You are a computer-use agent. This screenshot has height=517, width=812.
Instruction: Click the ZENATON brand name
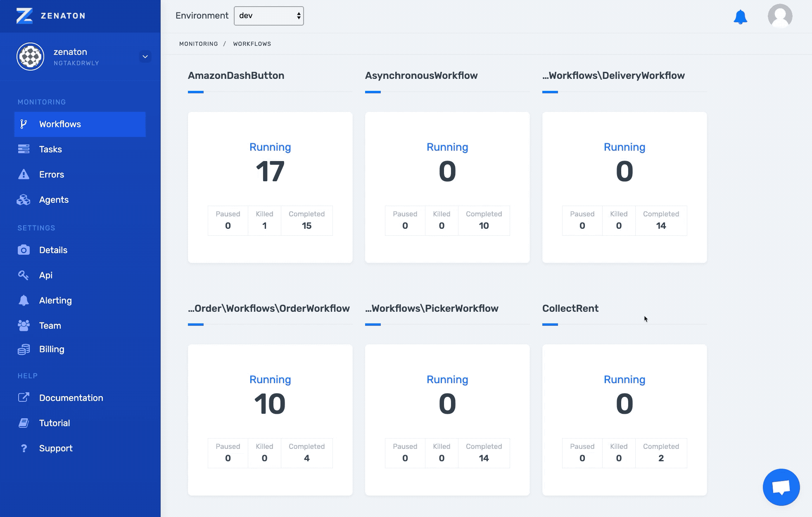(x=63, y=16)
